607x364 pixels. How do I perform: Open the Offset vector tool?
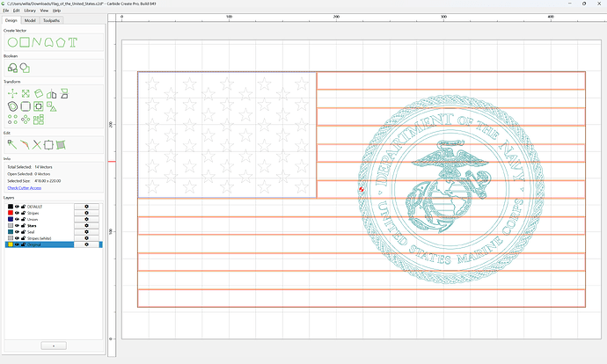[x=12, y=106]
